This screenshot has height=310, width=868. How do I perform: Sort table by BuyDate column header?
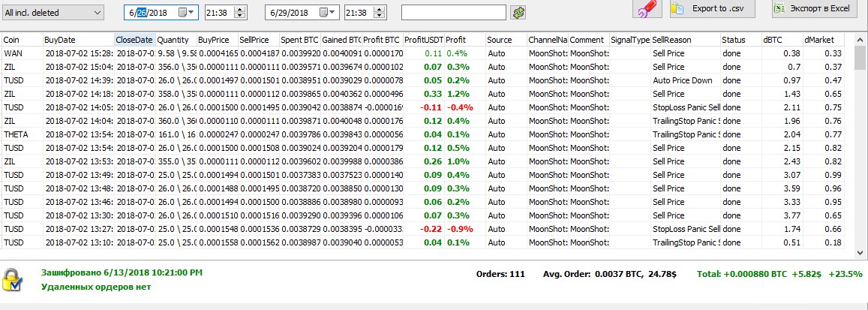(79, 40)
